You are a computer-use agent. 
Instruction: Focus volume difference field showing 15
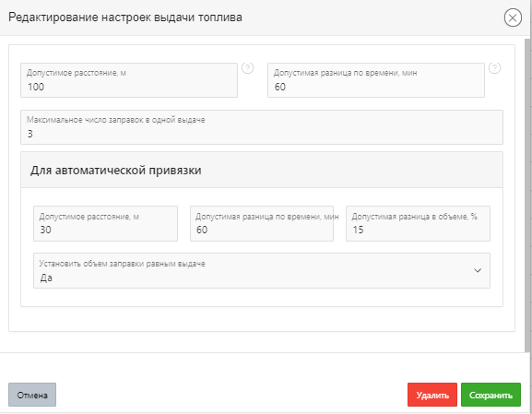(x=418, y=224)
